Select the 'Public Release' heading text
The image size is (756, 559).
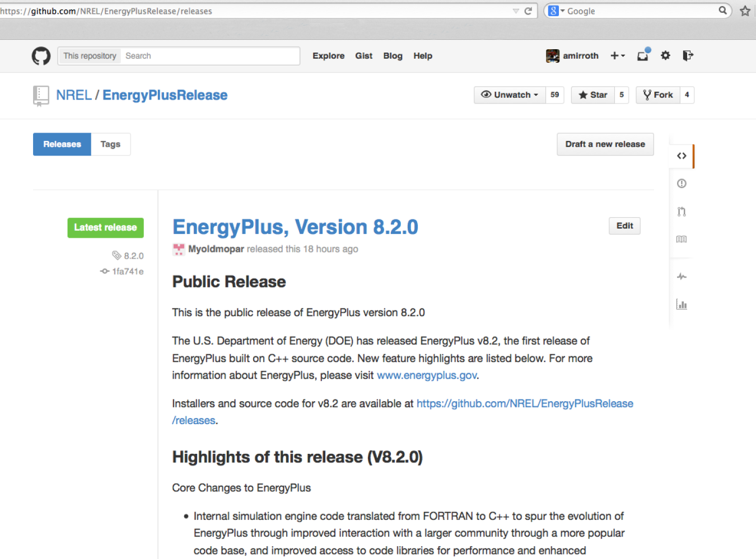[229, 282]
